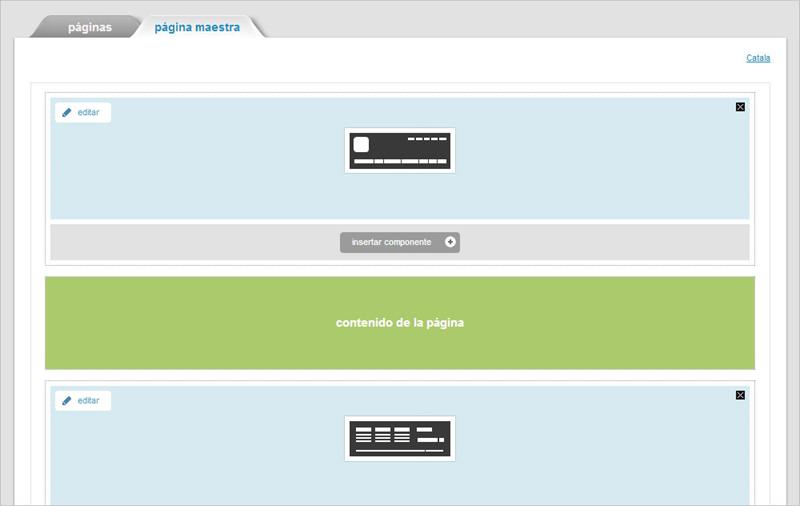
Task: Select the footer columns layout thumbnail
Action: click(x=400, y=439)
